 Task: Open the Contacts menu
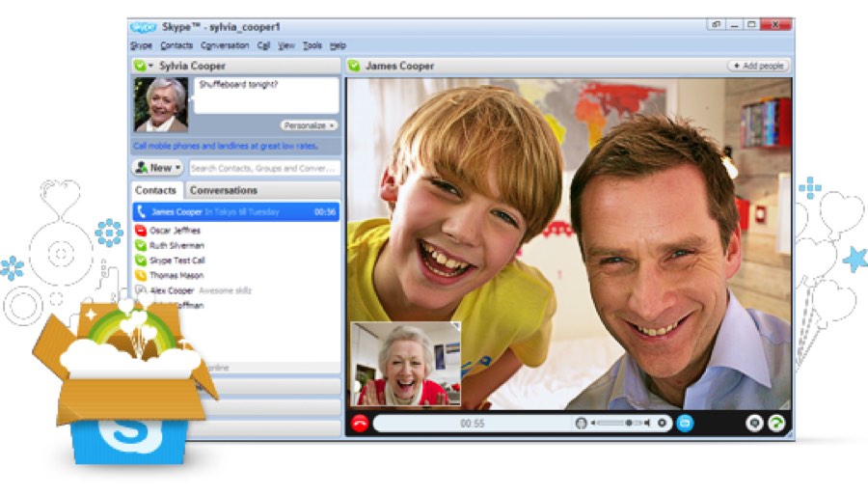point(176,46)
